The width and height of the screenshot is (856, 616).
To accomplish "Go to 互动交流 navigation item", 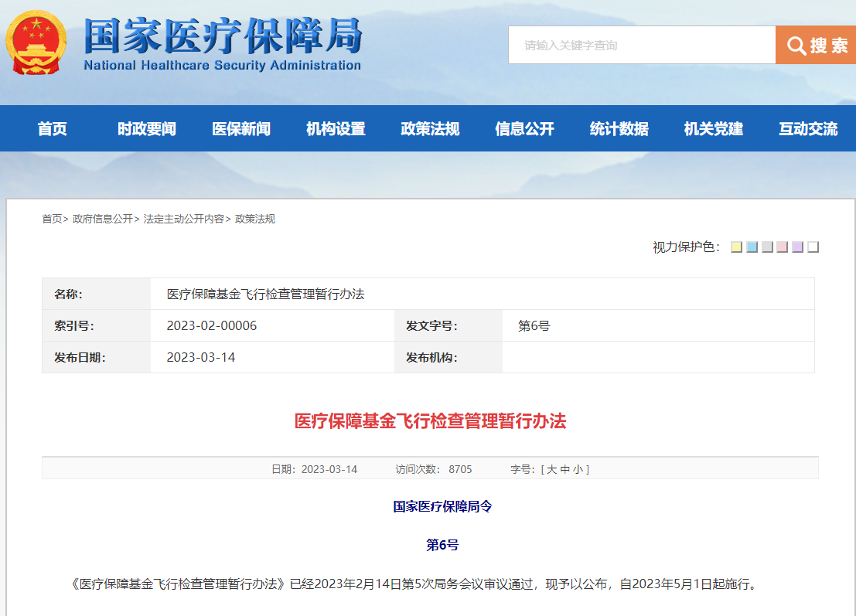I will (808, 129).
